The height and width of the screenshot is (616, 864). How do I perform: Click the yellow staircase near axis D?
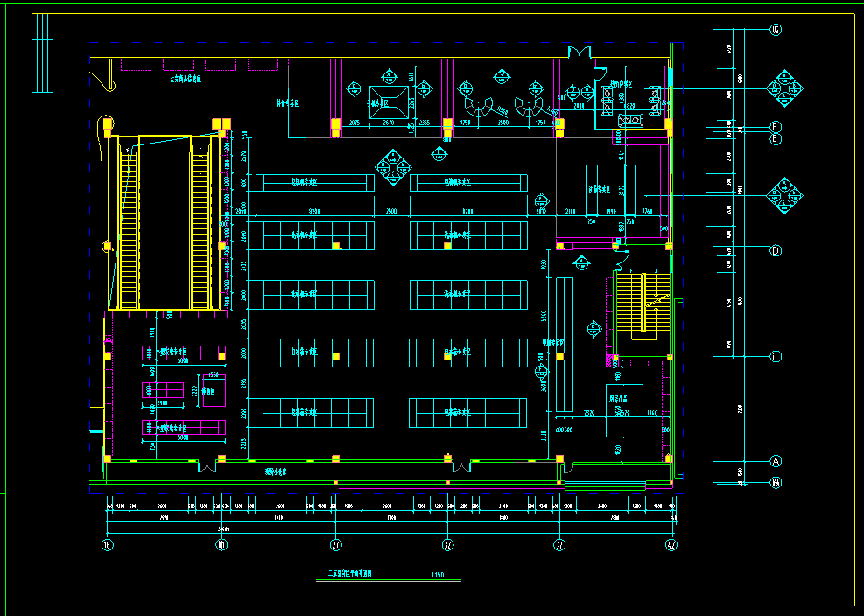tap(643, 306)
